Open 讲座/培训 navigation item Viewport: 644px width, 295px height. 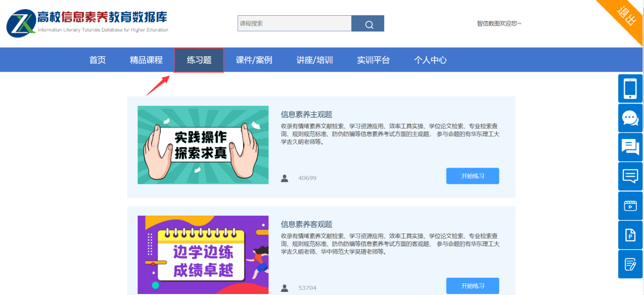315,60
